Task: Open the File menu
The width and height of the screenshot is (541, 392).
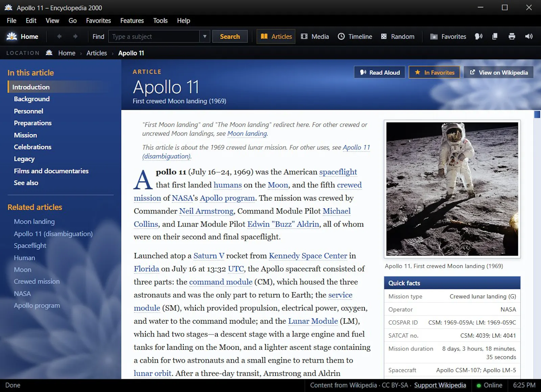Action: pyautogui.click(x=11, y=21)
